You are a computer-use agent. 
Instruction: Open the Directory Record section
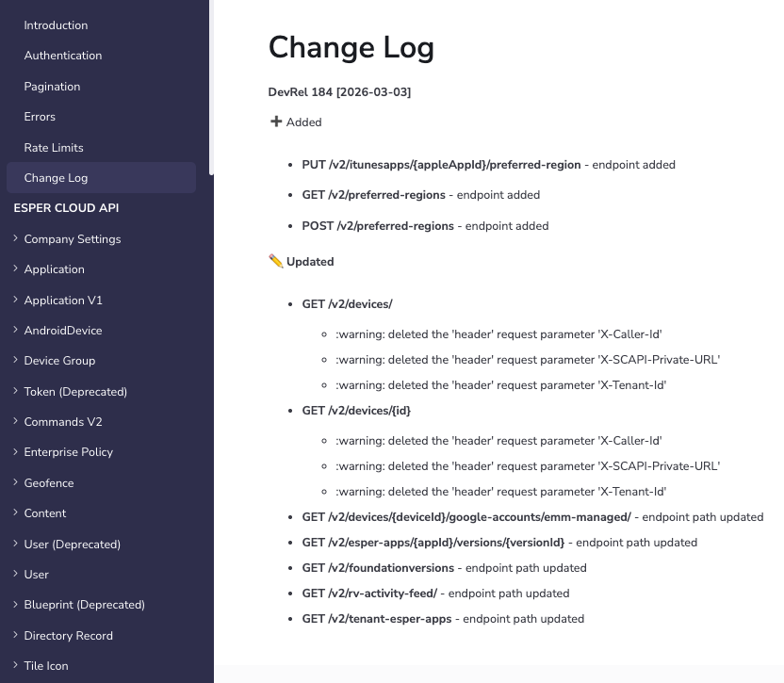click(x=68, y=636)
